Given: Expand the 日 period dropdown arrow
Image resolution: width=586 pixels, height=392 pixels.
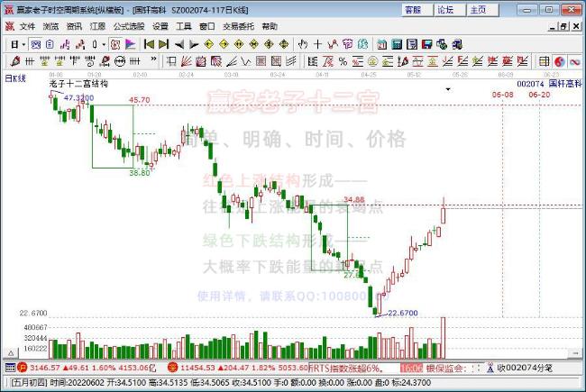Looking at the screenshot, I should pyautogui.click(x=24, y=45).
